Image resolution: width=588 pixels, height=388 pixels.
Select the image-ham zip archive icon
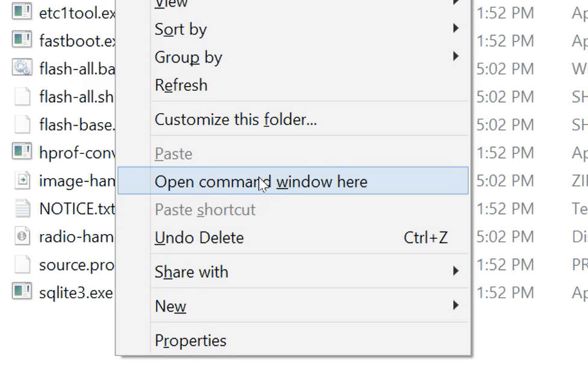tap(22, 180)
